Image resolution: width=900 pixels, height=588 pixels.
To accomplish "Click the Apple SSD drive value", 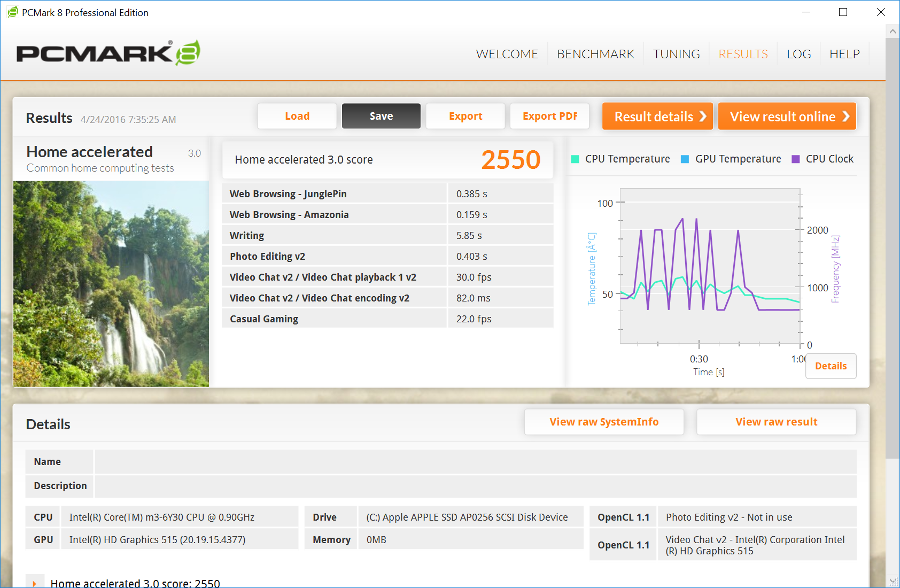I will tap(467, 517).
